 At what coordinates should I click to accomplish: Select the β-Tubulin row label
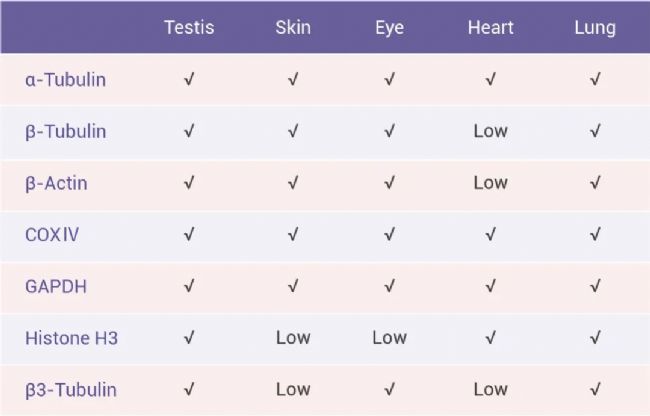(x=65, y=131)
